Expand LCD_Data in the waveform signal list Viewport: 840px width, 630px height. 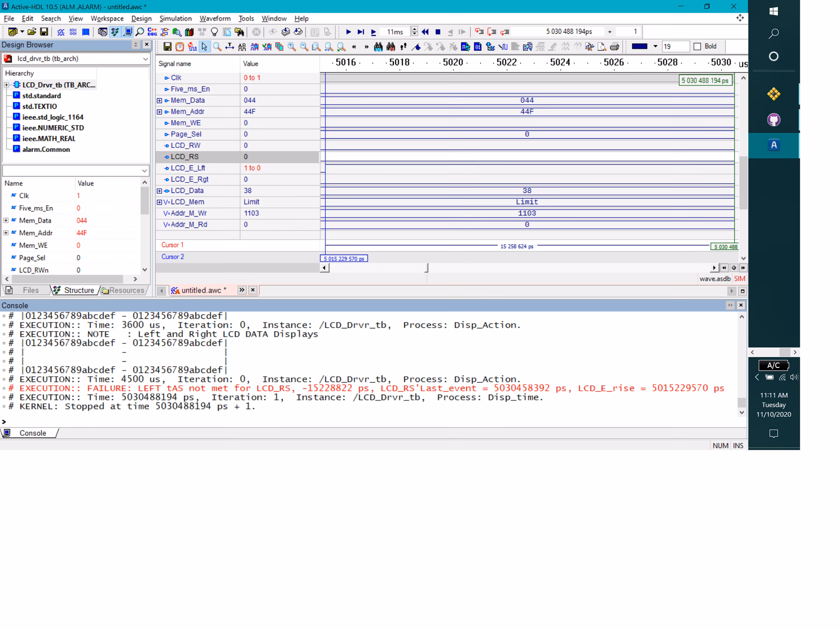point(159,191)
